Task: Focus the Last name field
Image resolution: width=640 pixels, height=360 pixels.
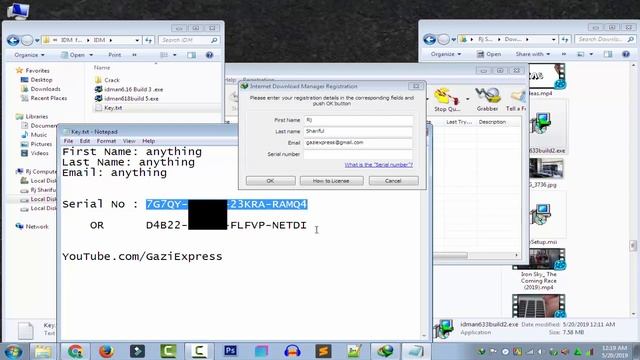Action: [358, 131]
